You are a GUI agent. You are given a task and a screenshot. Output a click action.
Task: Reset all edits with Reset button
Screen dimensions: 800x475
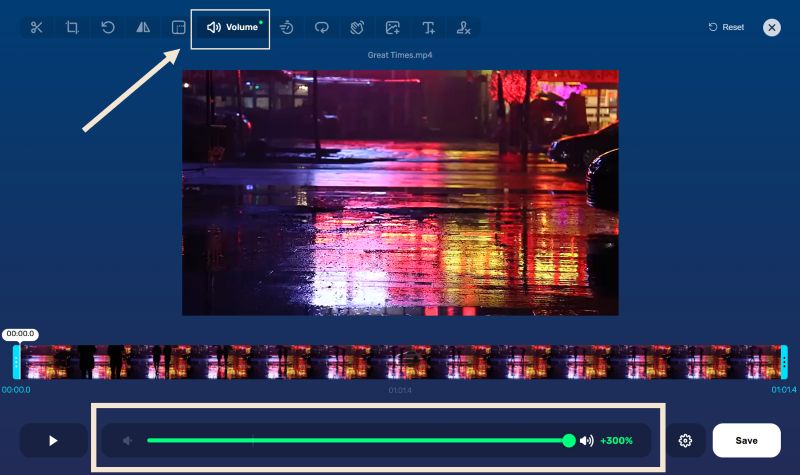[726, 27]
